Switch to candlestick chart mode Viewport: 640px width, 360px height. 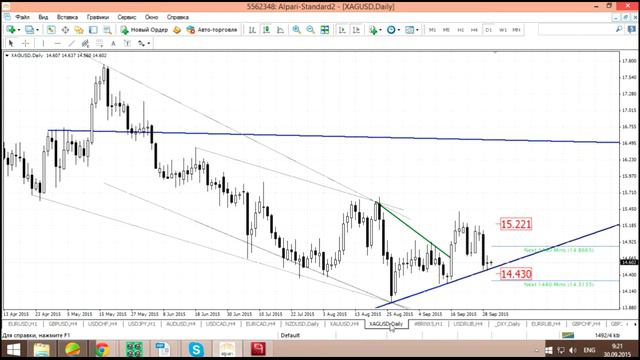(x=266, y=30)
